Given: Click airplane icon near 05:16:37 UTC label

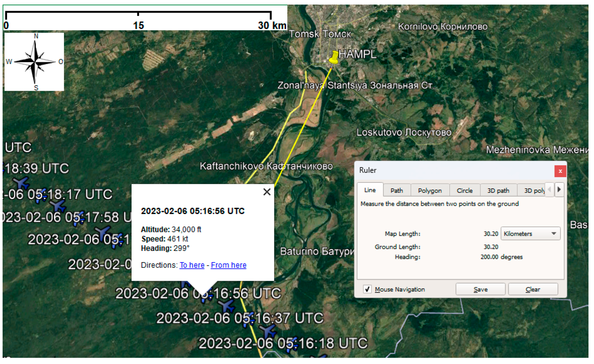Looking at the screenshot, I should [x=226, y=306].
